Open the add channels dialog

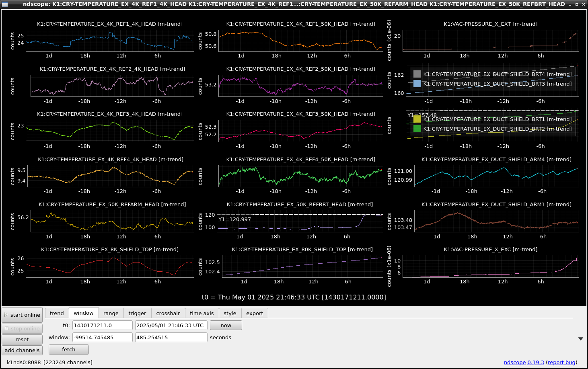click(x=22, y=350)
